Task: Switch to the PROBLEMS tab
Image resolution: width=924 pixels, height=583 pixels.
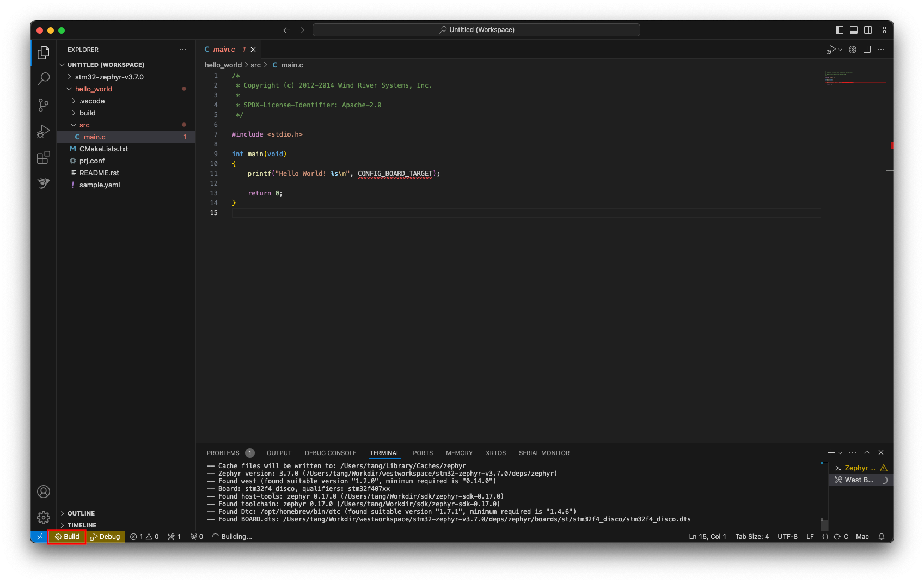Action: (x=223, y=452)
